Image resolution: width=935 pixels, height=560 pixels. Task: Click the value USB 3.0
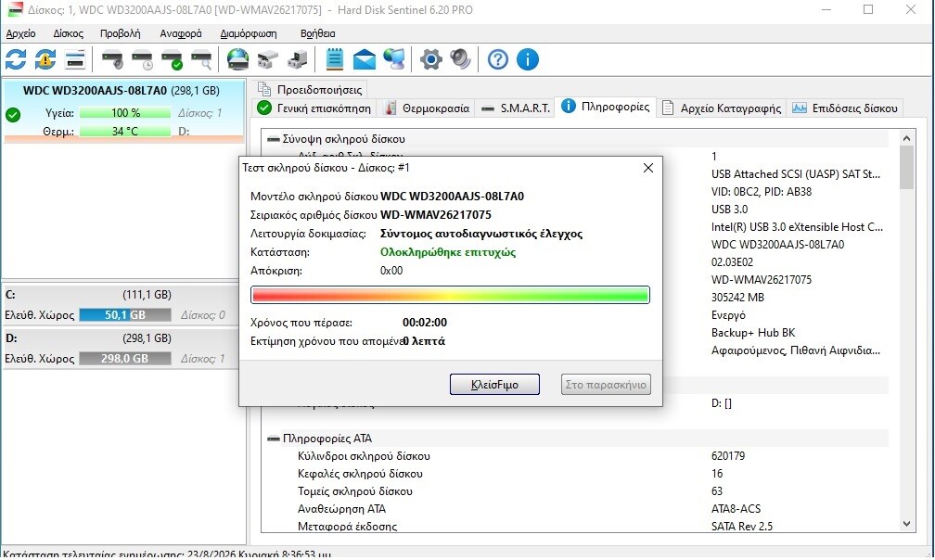pos(729,210)
